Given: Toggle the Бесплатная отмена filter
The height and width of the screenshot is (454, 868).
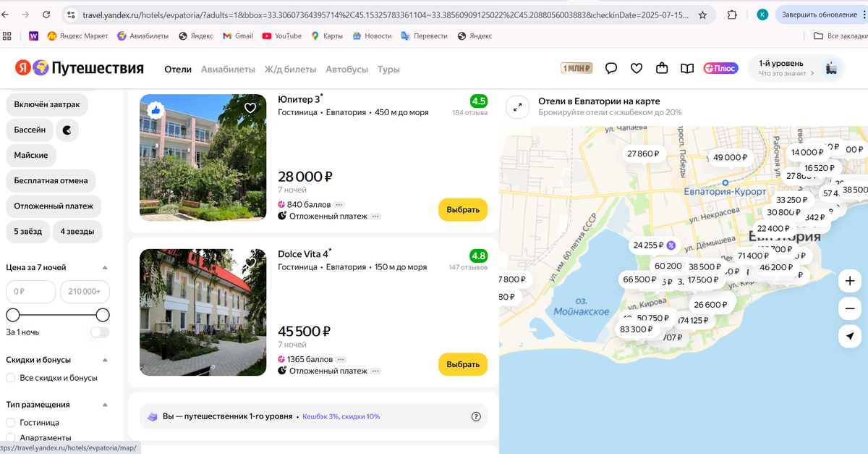Looking at the screenshot, I should coord(51,180).
